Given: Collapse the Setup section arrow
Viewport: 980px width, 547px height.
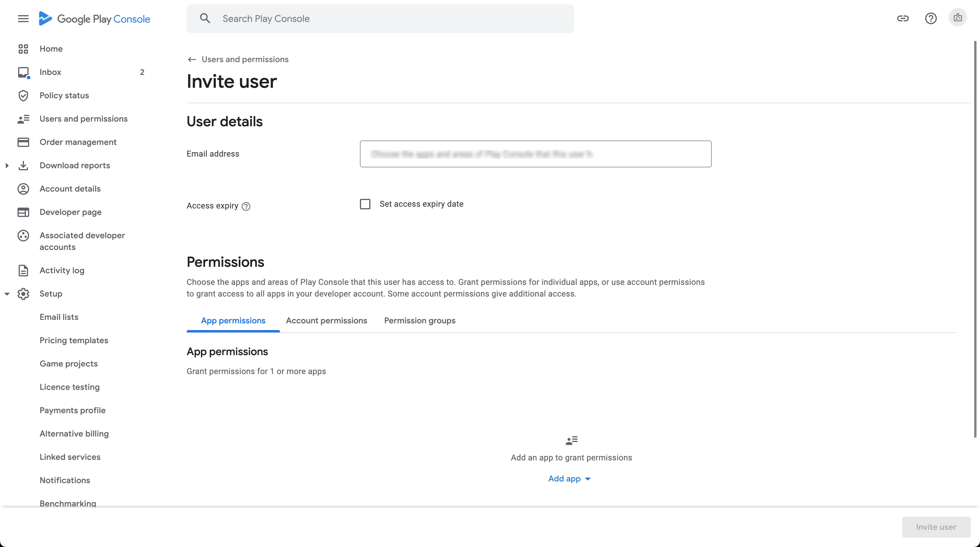Looking at the screenshot, I should coord(7,294).
